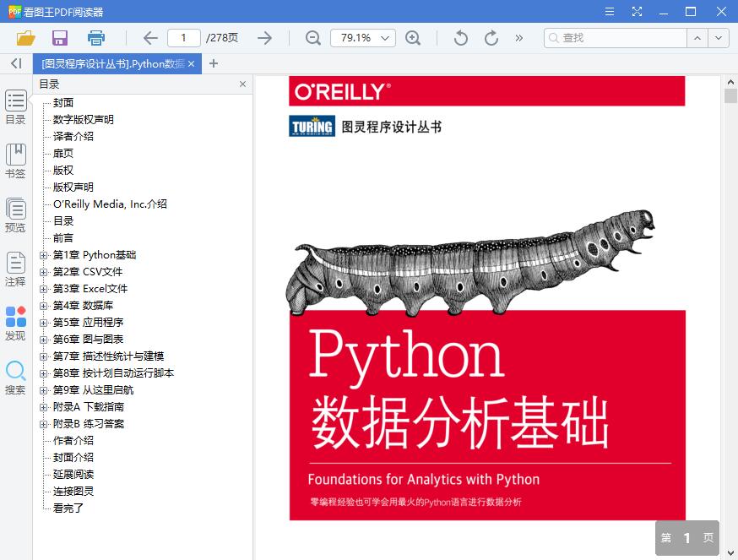Open the 注释 annotations panel
The image size is (738, 560).
click(15, 269)
